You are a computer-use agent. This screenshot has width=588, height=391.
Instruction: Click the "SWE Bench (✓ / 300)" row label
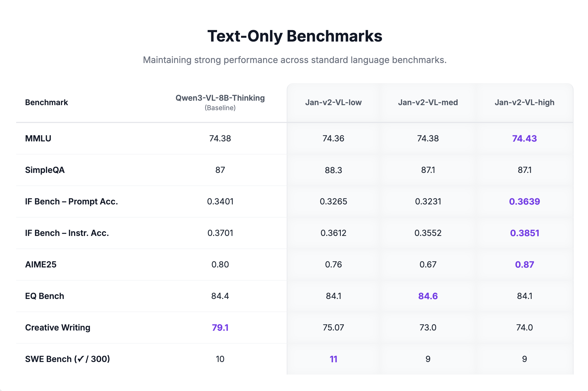[x=67, y=359]
